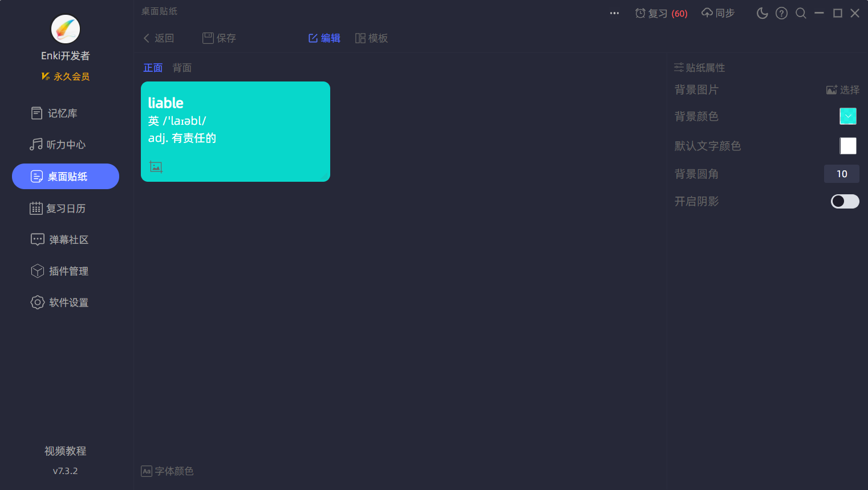This screenshot has width=868, height=490.
Task: Open the 背景颜色 color swatch
Action: [848, 116]
